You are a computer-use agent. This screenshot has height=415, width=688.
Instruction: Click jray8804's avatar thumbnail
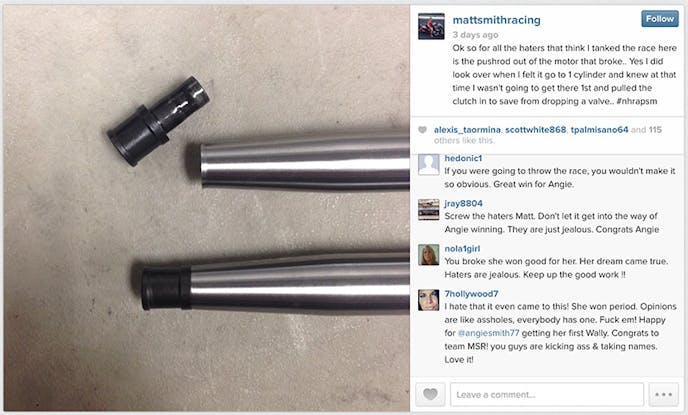pos(429,209)
